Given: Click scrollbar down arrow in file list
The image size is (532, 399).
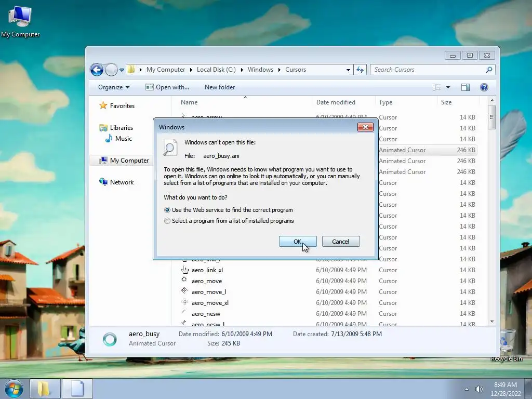Looking at the screenshot, I should click(492, 321).
